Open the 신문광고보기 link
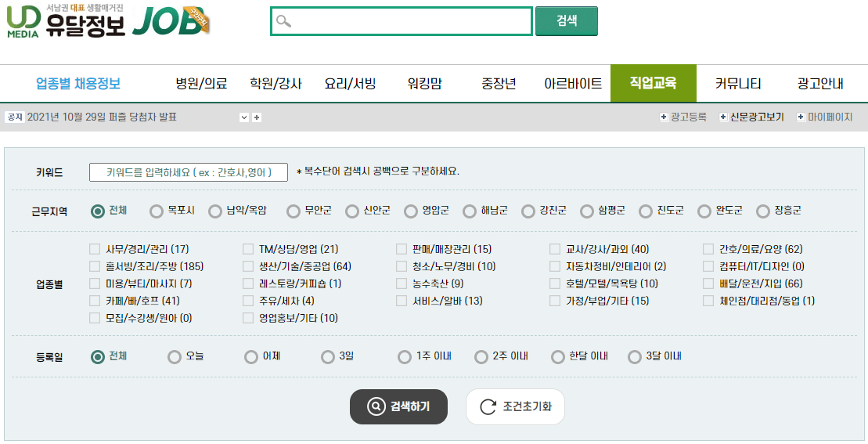 point(757,117)
